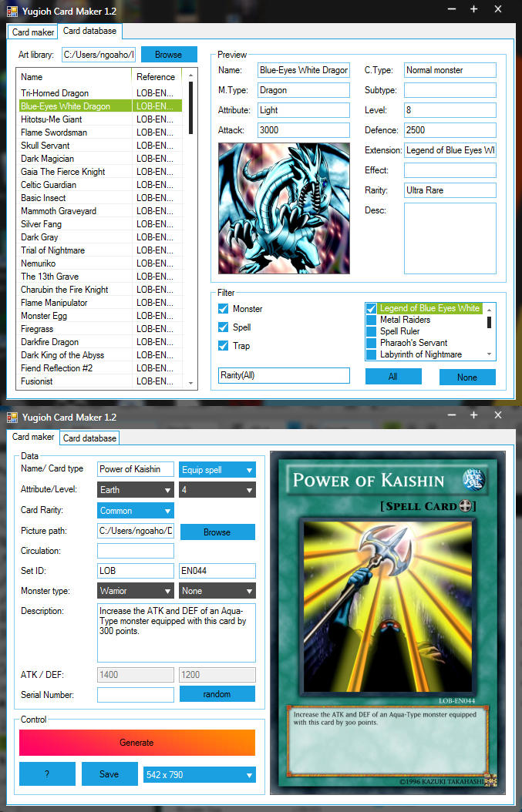Click the app icon in the upper window title bar

point(12,11)
